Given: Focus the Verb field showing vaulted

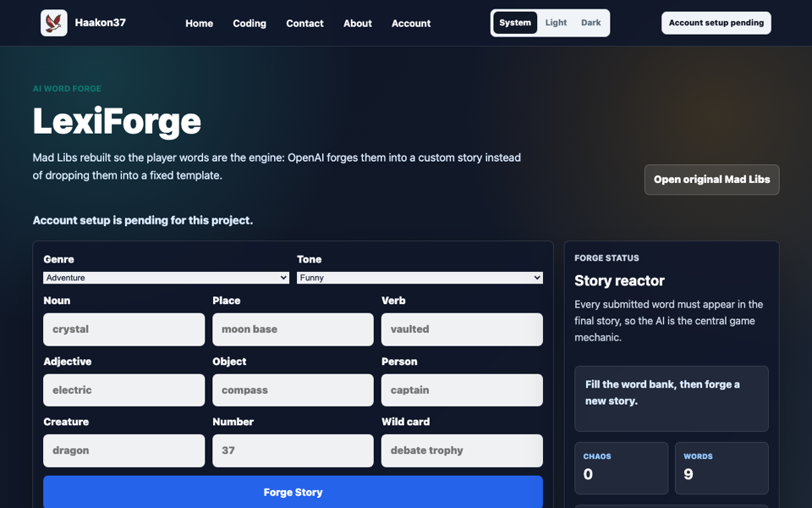Looking at the screenshot, I should (462, 329).
